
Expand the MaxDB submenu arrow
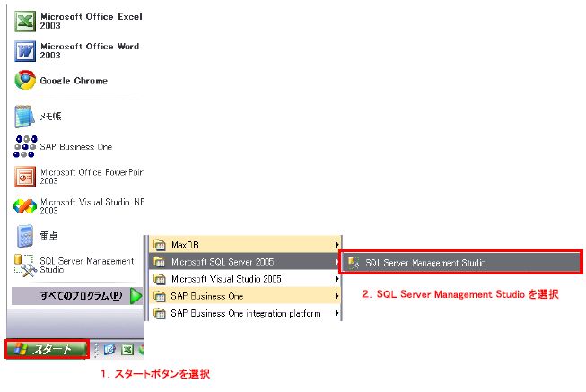(x=337, y=245)
